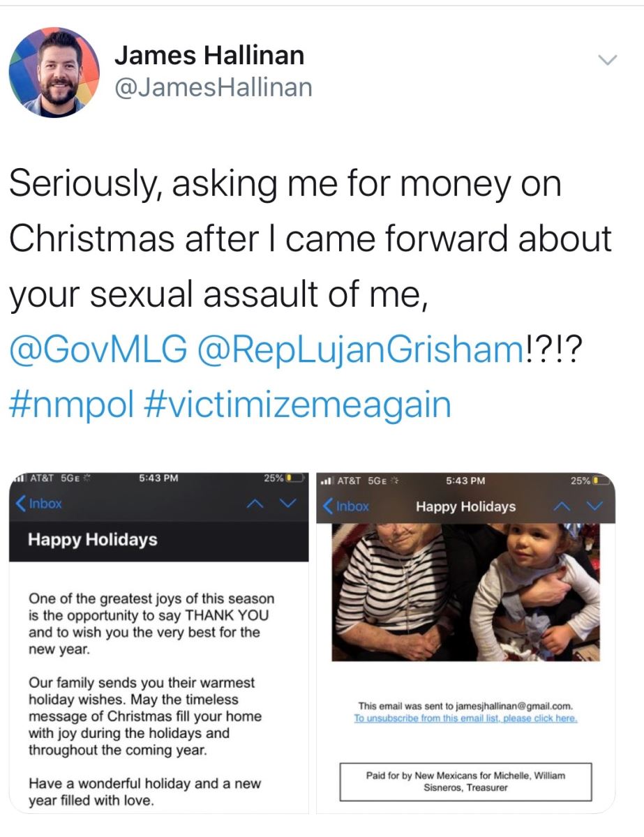Click the unsubscribe from this email list link
The image size is (644, 837).
click(x=466, y=718)
